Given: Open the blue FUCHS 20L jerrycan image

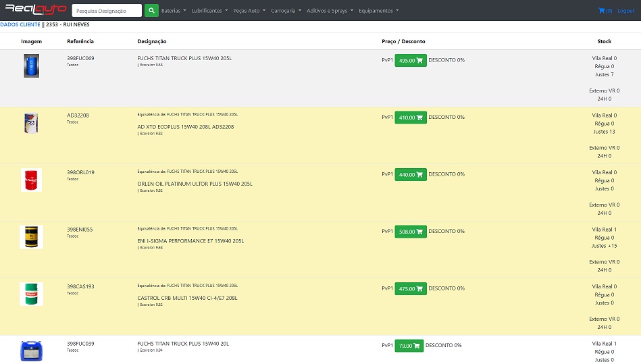Looking at the screenshot, I should click(32, 350).
